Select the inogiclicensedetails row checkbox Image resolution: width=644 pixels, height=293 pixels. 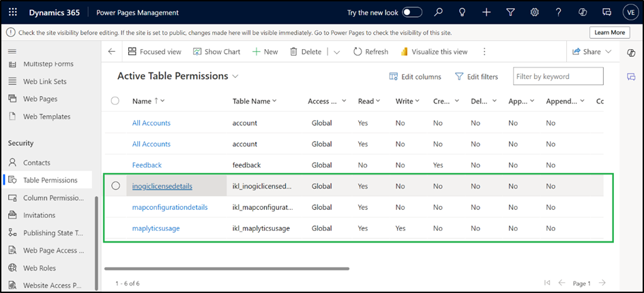pos(115,186)
